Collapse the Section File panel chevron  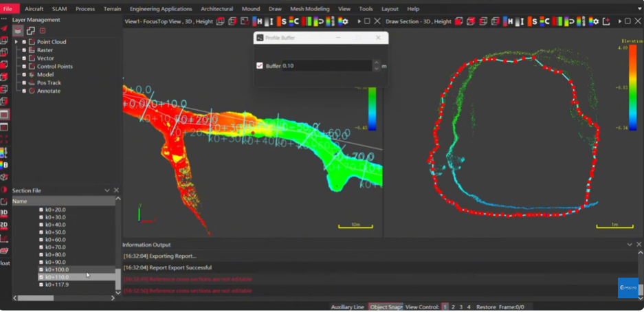(x=107, y=190)
